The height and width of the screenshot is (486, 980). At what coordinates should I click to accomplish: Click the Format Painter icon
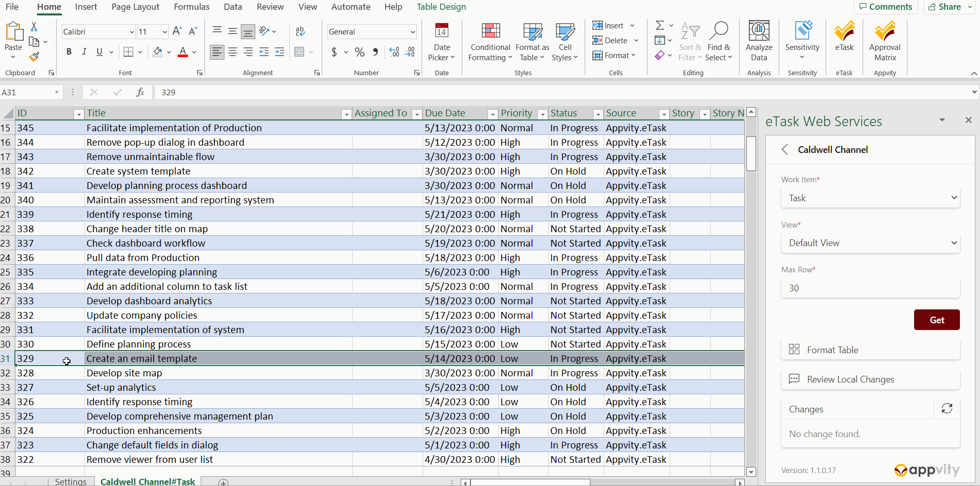point(34,57)
